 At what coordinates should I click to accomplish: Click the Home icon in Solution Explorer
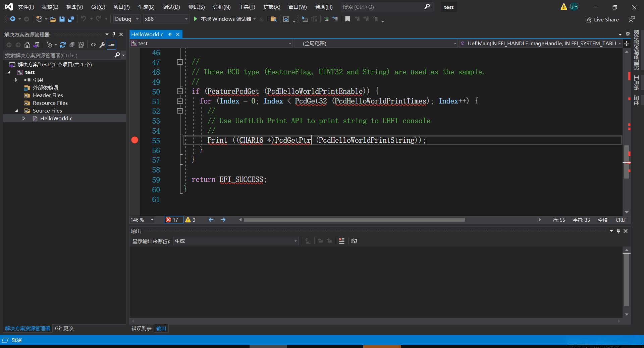click(x=27, y=45)
